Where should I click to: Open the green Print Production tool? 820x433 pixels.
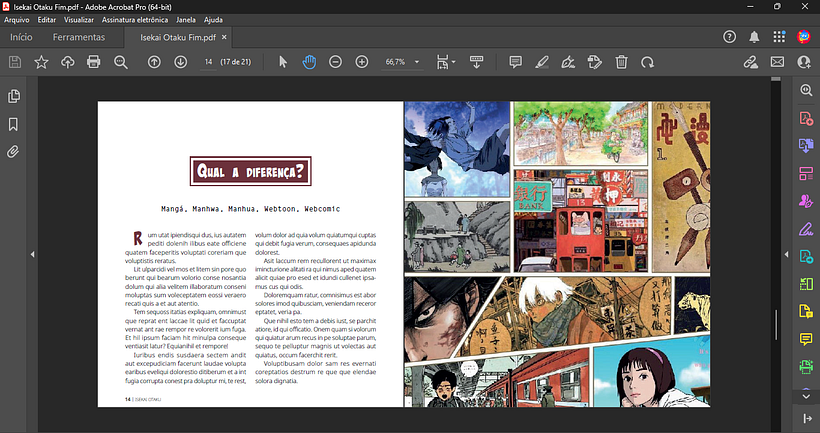pos(806,367)
